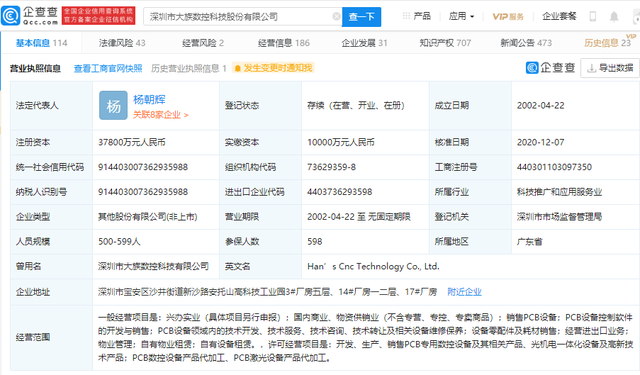Click the Qcc.com logo icon
The width and height of the screenshot is (640, 375).
click(11, 16)
